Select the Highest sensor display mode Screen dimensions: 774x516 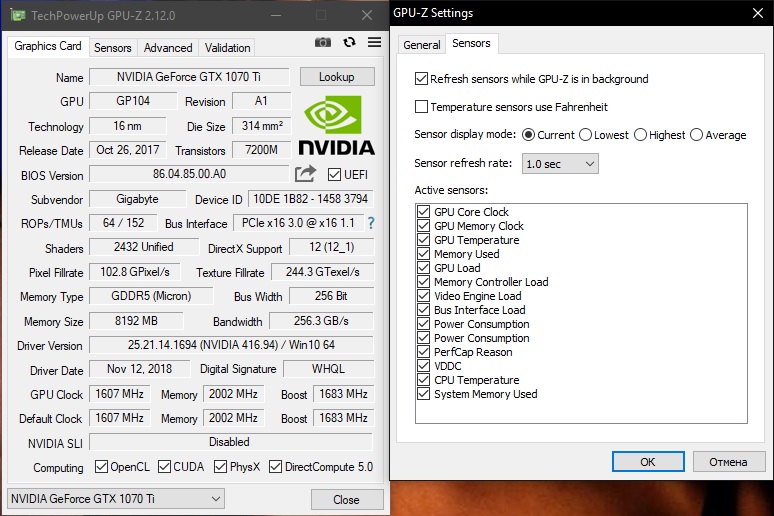[640, 135]
